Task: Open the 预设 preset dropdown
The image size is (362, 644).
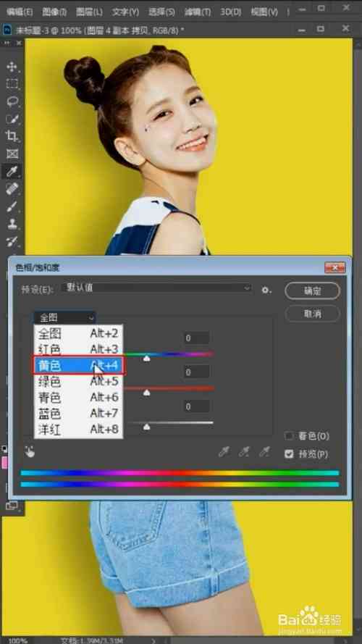Action: tap(157, 288)
